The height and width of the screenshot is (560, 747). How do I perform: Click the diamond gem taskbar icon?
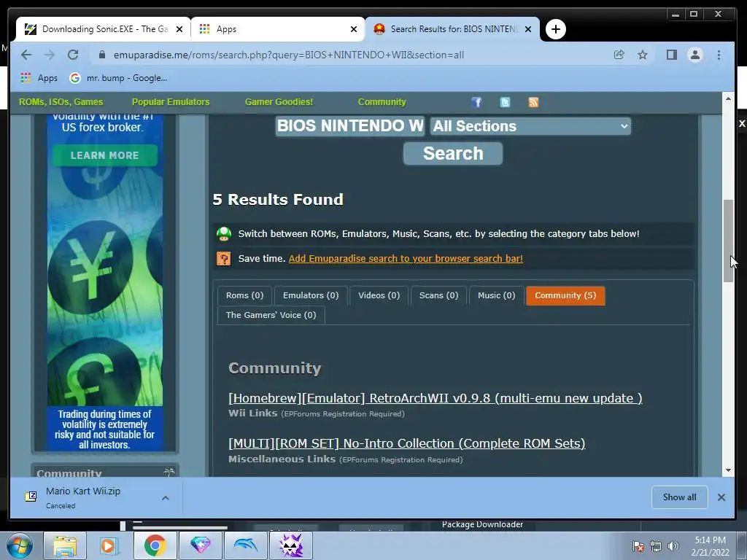pos(200,545)
